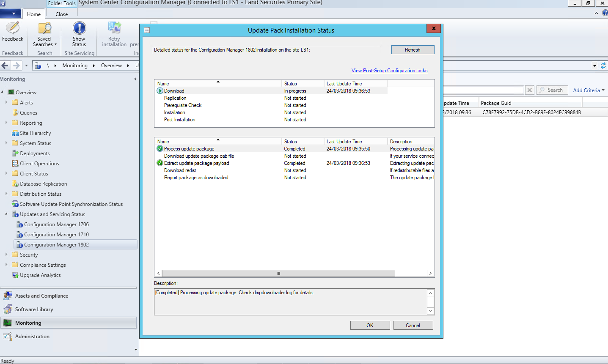
Task: Click the Overview node icon
Action: point(11,92)
